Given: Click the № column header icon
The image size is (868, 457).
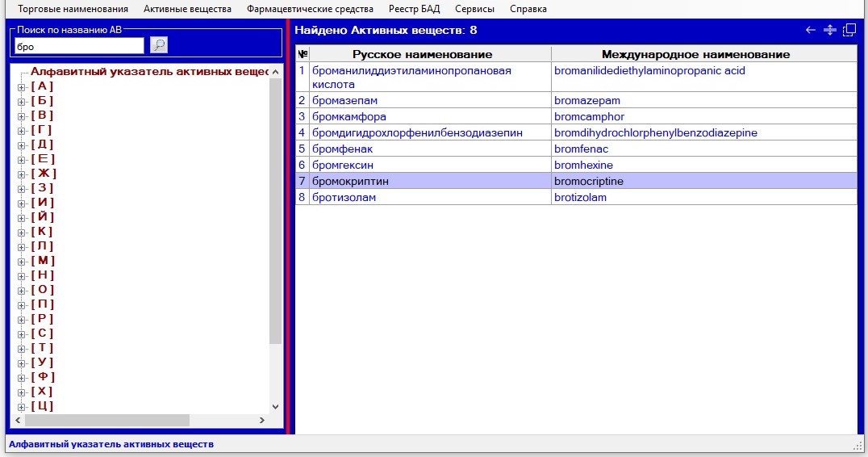Looking at the screenshot, I should pos(303,54).
